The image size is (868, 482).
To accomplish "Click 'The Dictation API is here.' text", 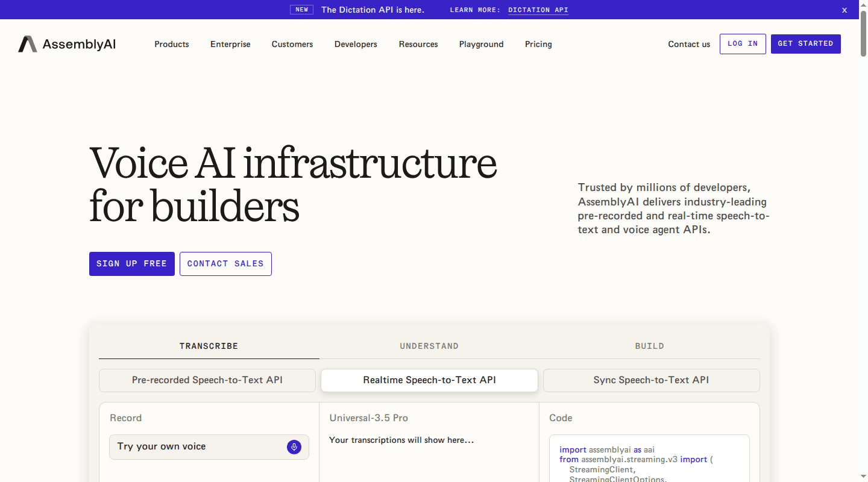I will click(x=373, y=10).
